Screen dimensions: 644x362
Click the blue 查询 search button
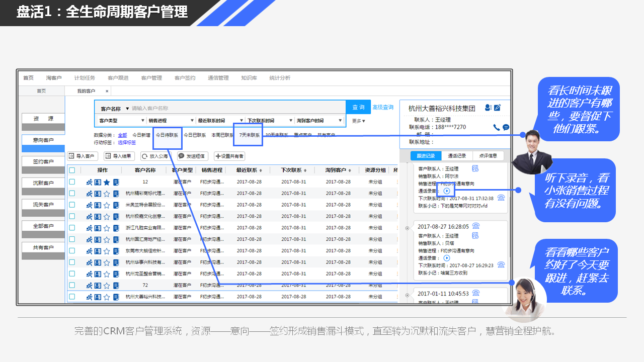[x=358, y=108]
